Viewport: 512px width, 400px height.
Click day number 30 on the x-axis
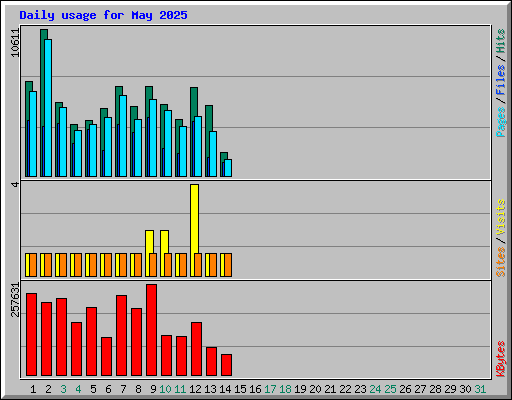coord(465,389)
